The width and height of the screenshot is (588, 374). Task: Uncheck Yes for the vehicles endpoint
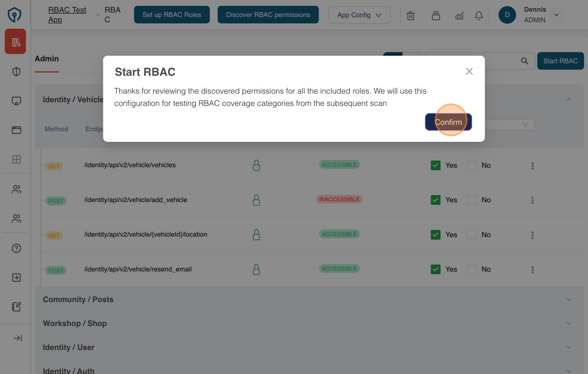[x=435, y=165]
